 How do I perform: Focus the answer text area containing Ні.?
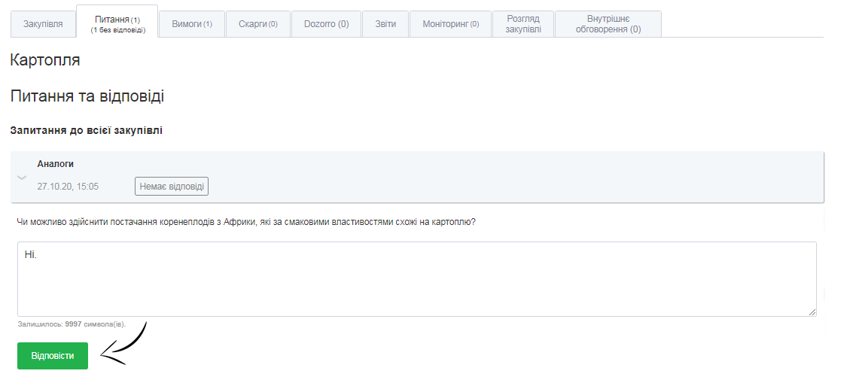(x=416, y=278)
